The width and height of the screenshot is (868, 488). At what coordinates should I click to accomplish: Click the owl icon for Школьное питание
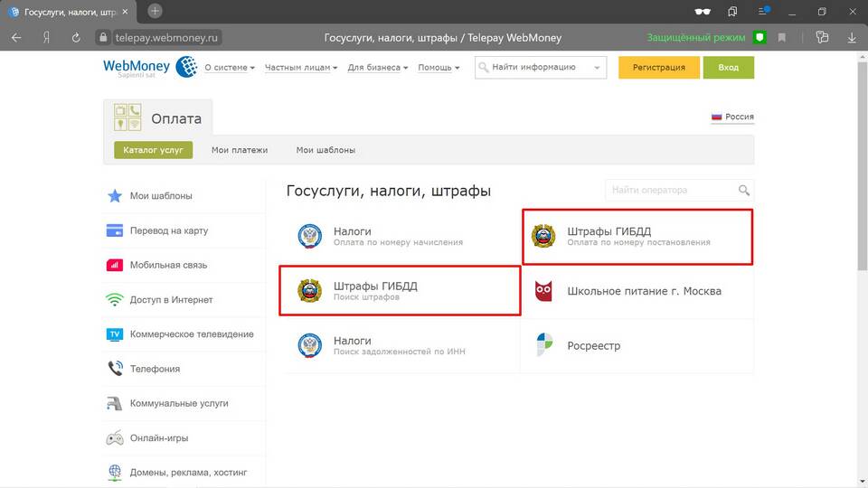click(x=543, y=291)
